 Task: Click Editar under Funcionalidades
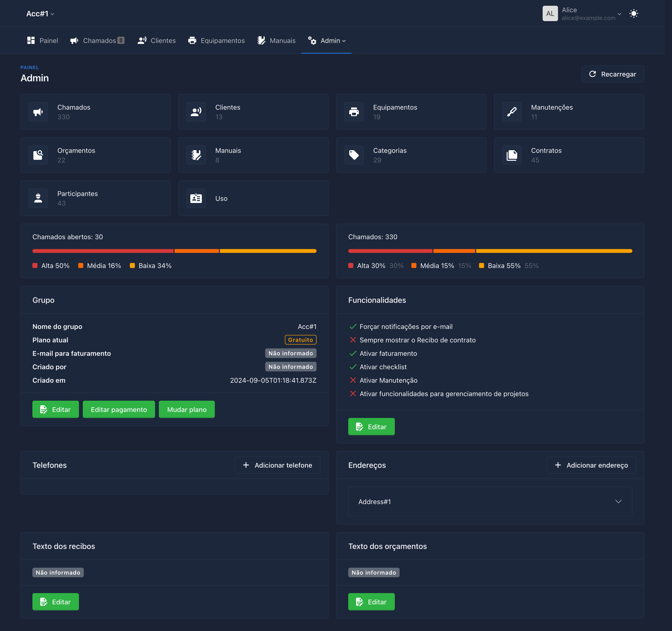tap(371, 427)
